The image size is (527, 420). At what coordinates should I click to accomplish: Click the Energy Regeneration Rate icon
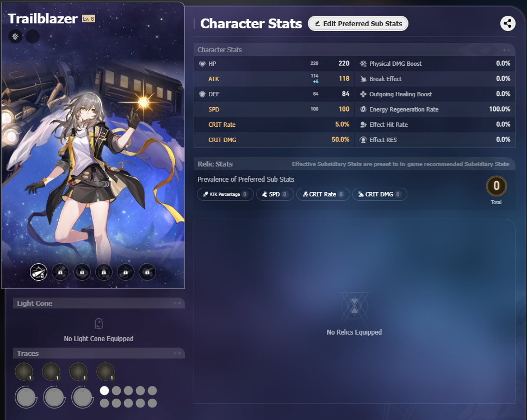(x=363, y=109)
